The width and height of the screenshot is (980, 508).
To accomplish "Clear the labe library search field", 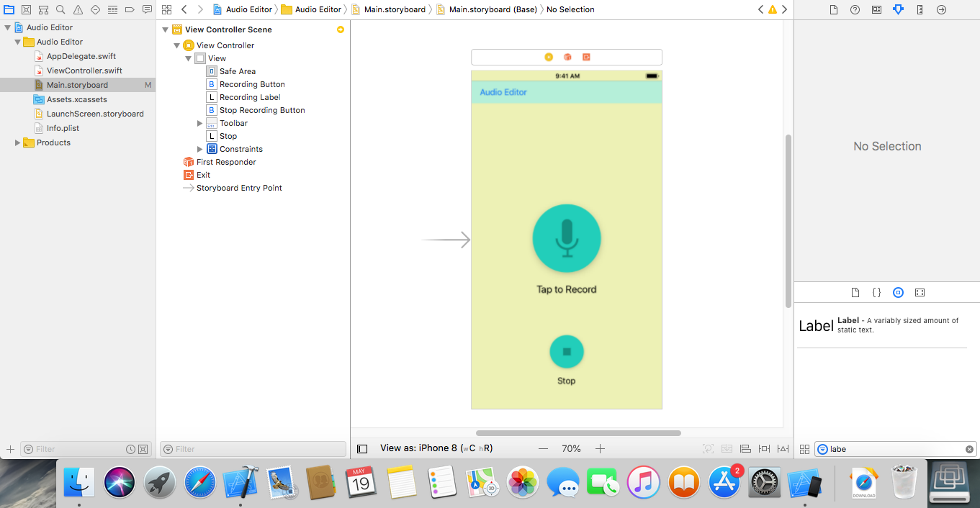I will pos(969,449).
